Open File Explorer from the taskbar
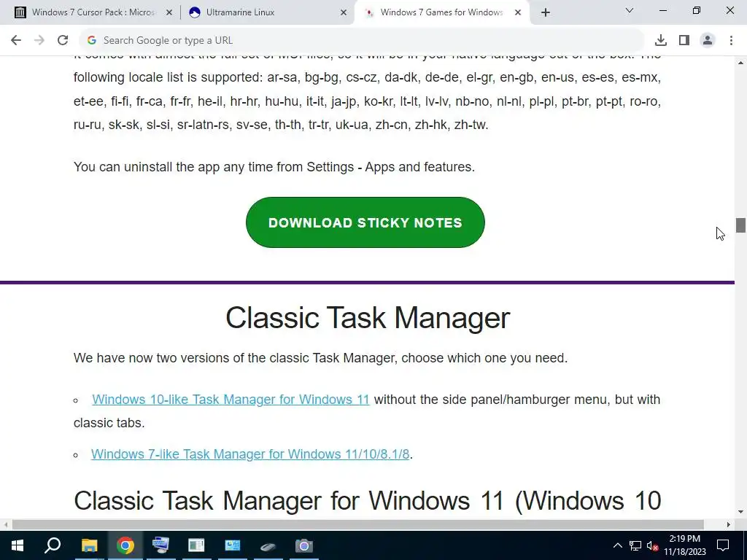 tap(89, 545)
